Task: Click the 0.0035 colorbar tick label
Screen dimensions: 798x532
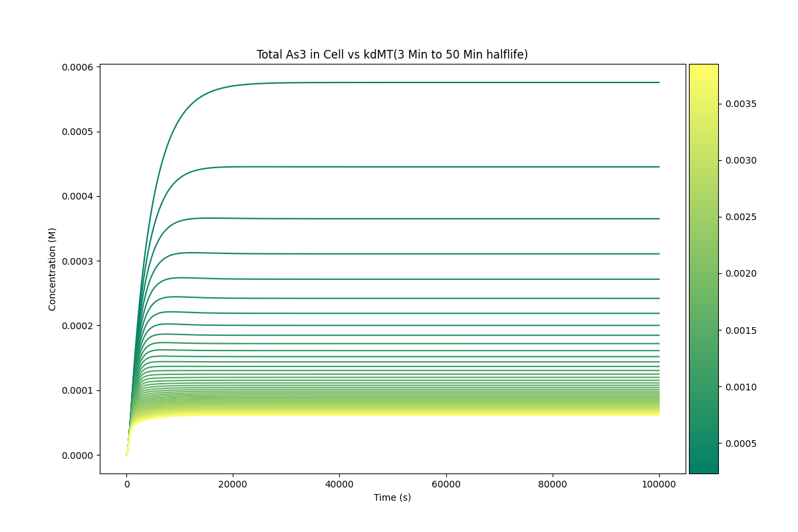Action: 741,104
